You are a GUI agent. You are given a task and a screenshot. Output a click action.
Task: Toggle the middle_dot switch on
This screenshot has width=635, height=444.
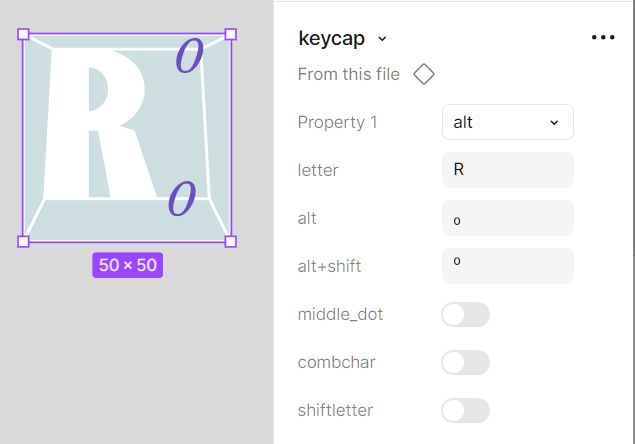[x=465, y=314]
